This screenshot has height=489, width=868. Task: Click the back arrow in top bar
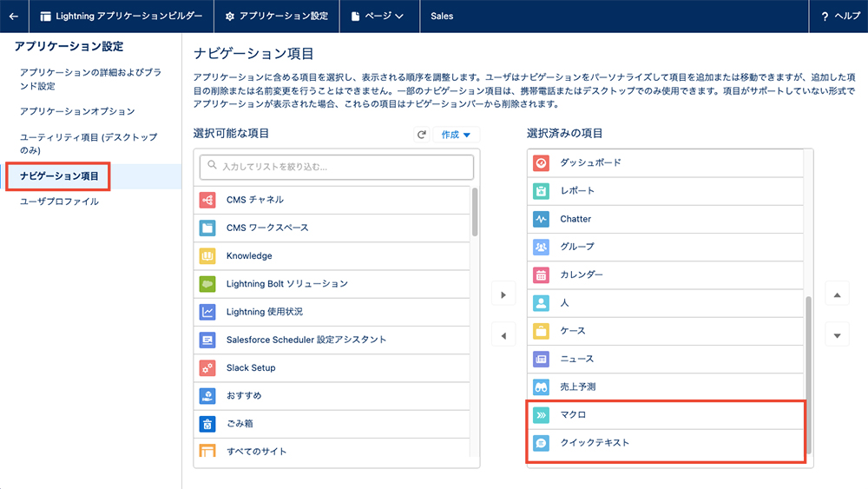pyautogui.click(x=13, y=16)
